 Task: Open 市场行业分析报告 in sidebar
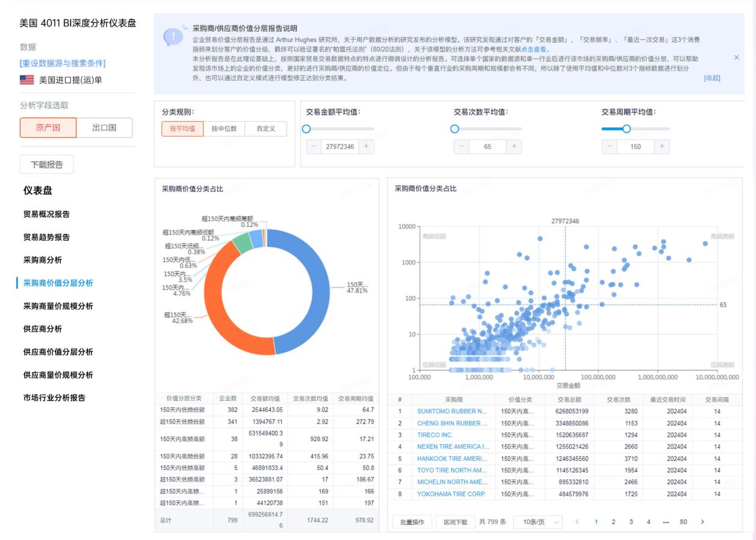pos(54,398)
